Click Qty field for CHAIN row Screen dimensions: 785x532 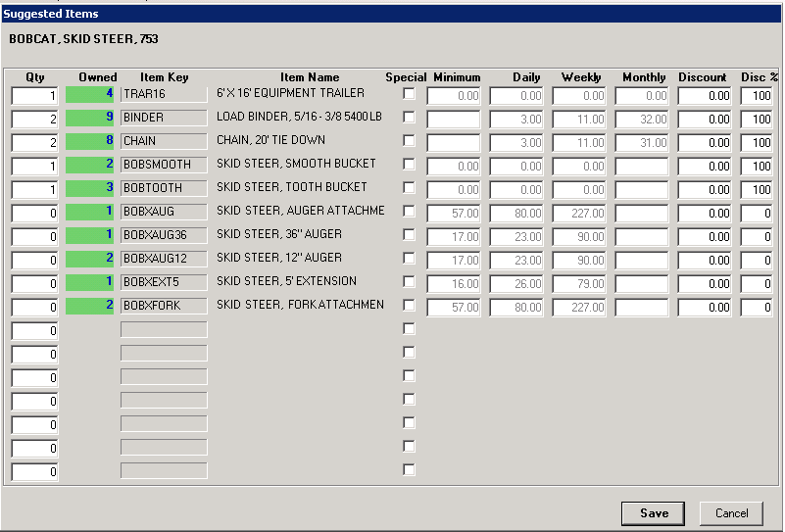pyautogui.click(x=34, y=143)
